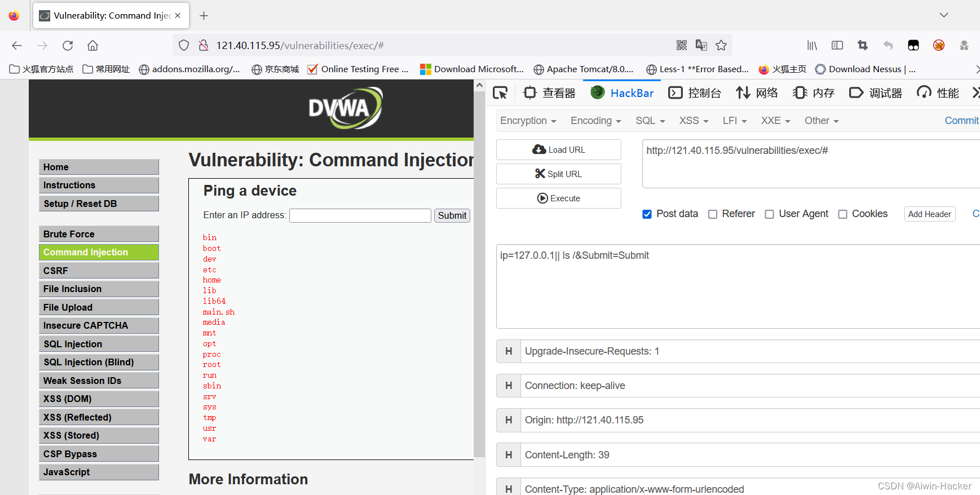This screenshot has height=495, width=980.
Task: Open the Apache Tomcat/8.0 bookmark
Action: pyautogui.click(x=584, y=69)
